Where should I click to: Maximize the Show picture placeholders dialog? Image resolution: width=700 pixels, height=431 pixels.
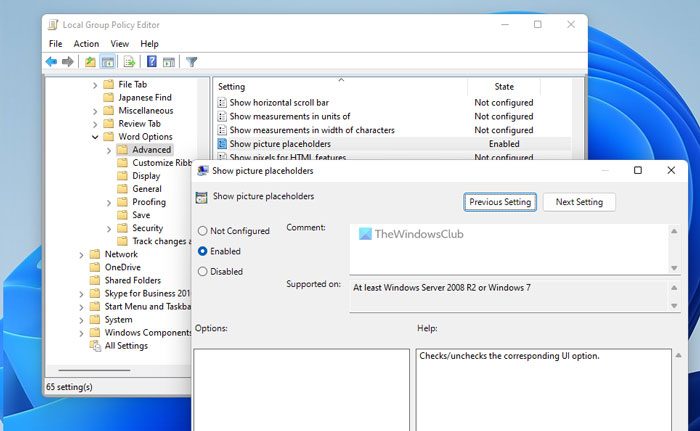point(638,170)
